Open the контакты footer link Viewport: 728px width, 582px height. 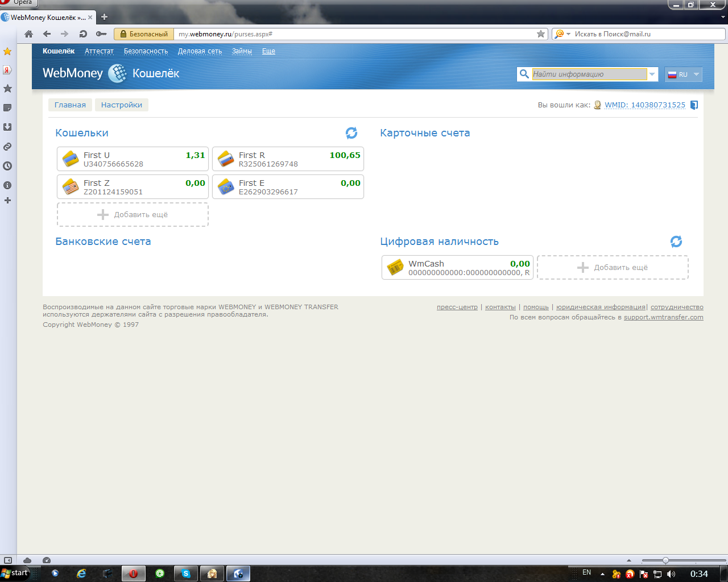click(x=500, y=307)
